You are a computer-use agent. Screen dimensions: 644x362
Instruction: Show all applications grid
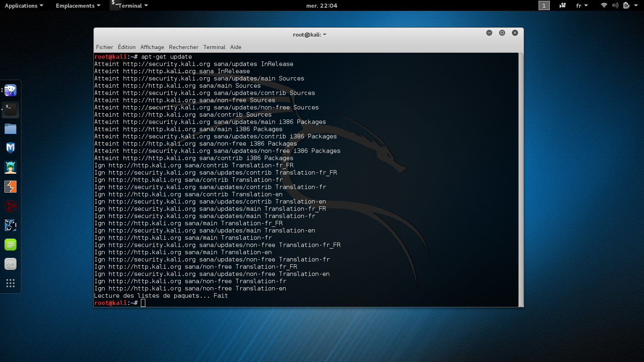click(10, 283)
